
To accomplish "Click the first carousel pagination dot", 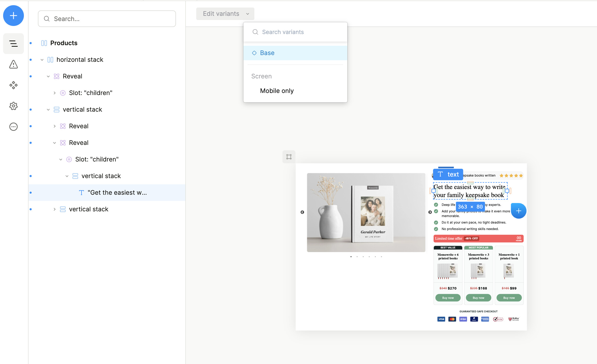I will click(x=351, y=257).
